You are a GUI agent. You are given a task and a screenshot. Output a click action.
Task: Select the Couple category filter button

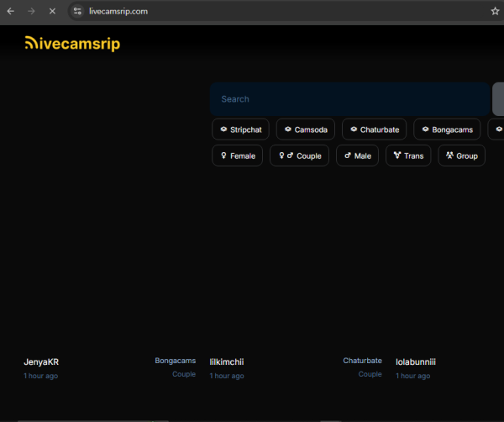click(300, 156)
